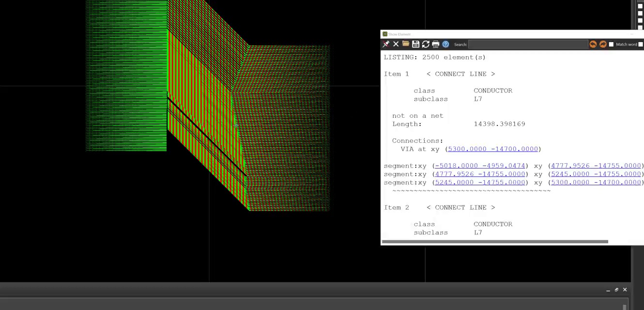Focus the Search text field
Image resolution: width=644 pixels, height=310 pixels.
(528, 45)
